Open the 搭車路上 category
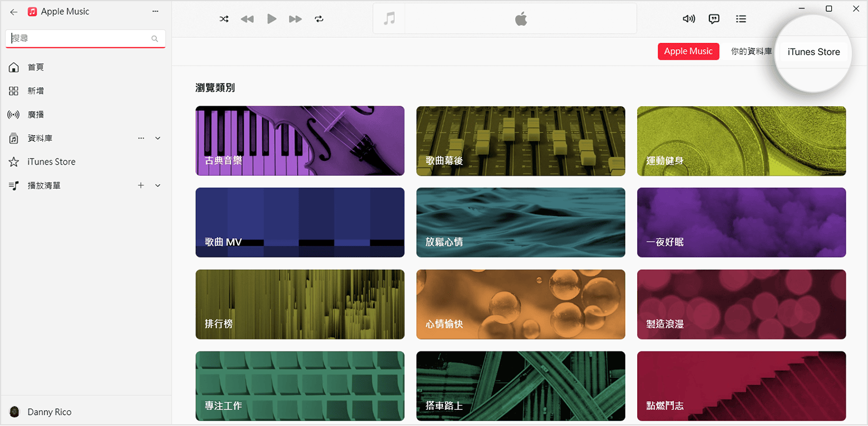 coord(521,386)
